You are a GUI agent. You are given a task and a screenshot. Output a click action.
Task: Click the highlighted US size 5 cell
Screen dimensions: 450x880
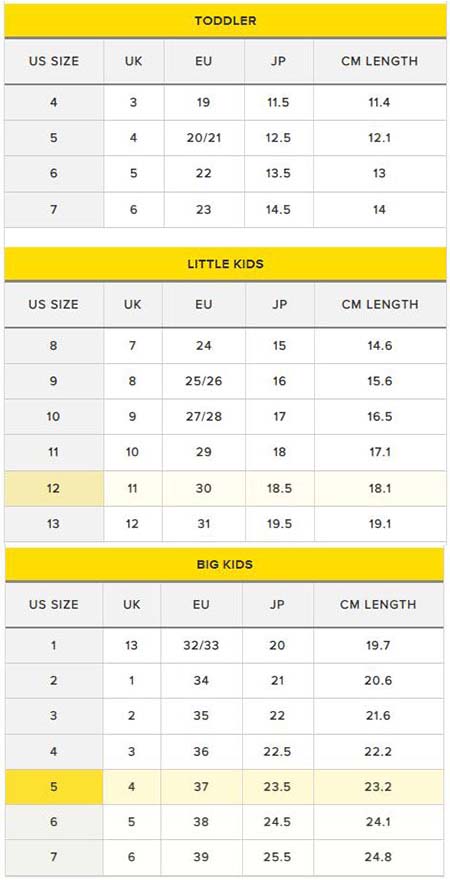coord(54,787)
